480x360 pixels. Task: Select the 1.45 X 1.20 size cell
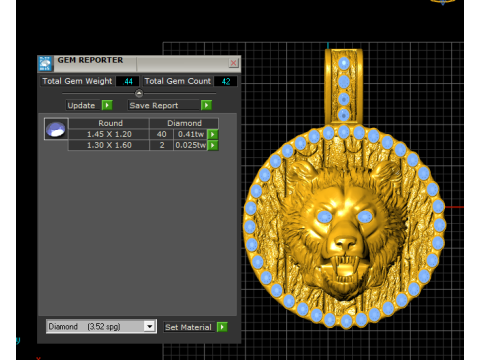point(109,134)
